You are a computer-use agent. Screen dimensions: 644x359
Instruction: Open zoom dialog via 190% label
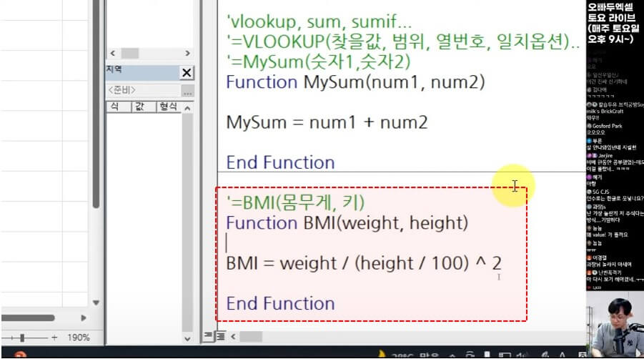tap(78, 337)
